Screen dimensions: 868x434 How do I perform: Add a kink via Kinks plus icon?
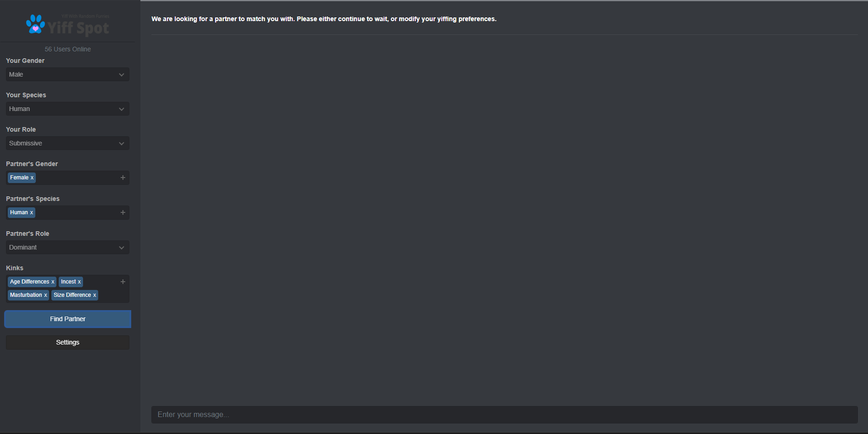tap(123, 282)
